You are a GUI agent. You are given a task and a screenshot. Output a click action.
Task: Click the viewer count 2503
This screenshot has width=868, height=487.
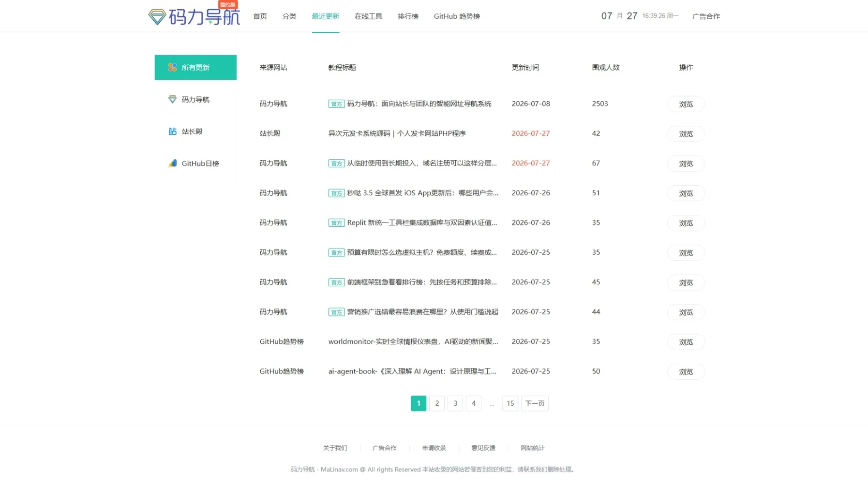click(x=600, y=103)
